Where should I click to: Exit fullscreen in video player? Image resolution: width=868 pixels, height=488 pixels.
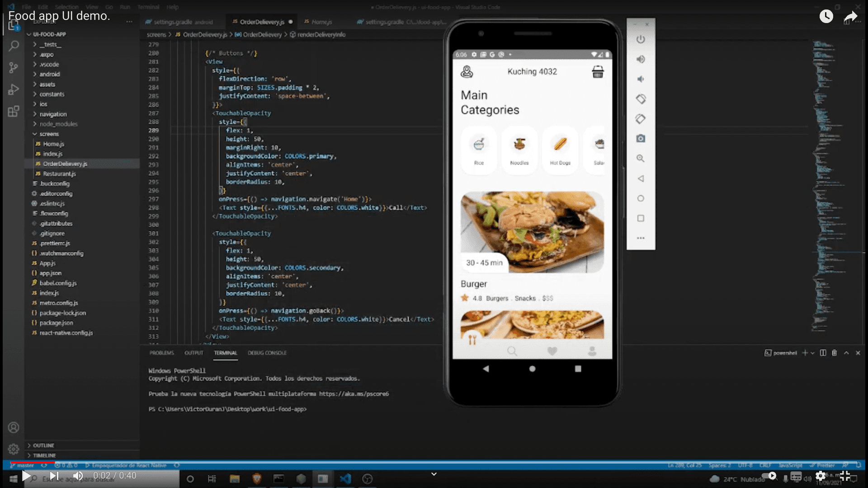click(844, 476)
